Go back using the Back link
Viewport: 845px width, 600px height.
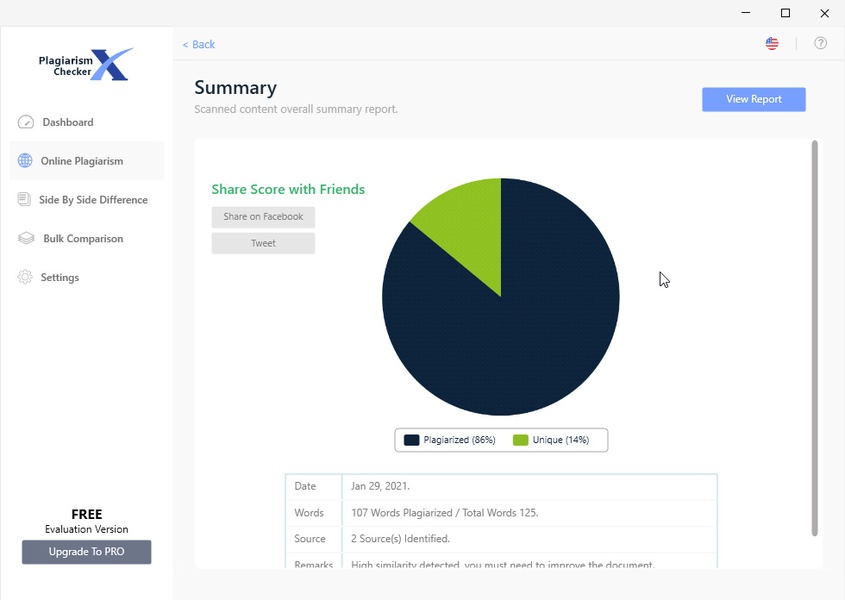pos(199,45)
